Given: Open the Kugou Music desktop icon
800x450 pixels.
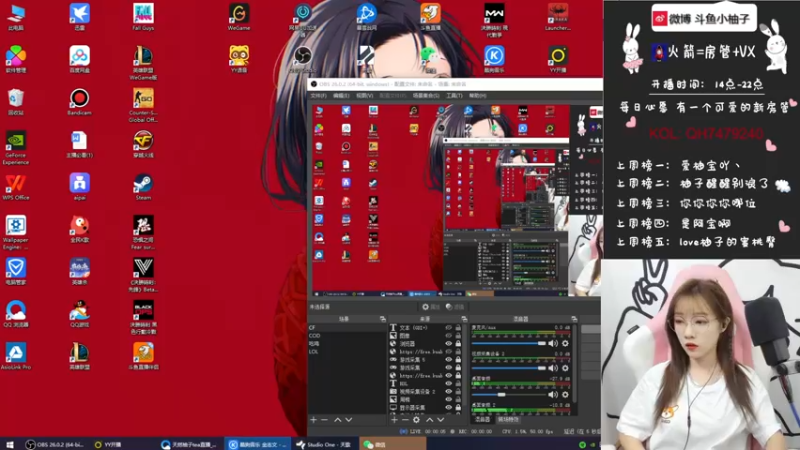Looking at the screenshot, I should (494, 59).
